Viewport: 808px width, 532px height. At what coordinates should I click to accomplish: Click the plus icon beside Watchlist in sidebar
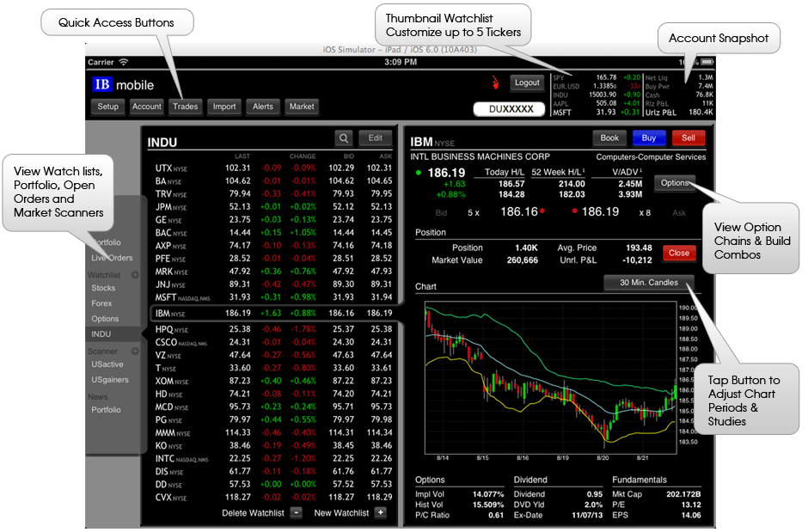(135, 275)
